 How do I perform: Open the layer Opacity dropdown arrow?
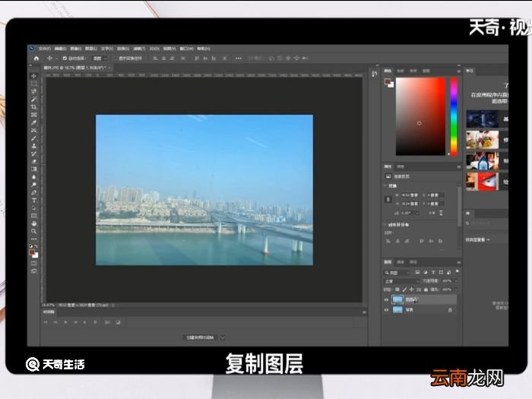[x=456, y=281]
